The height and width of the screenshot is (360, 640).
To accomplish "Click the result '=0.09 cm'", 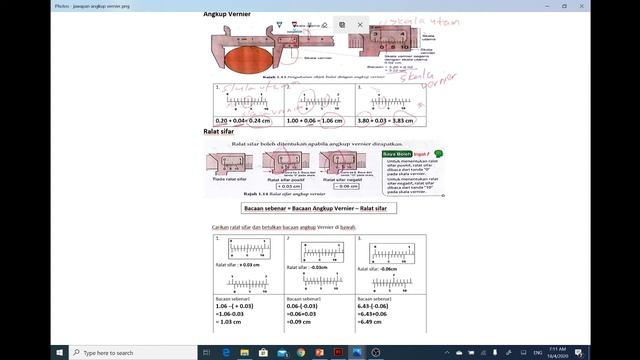I will pyautogui.click(x=299, y=322).
